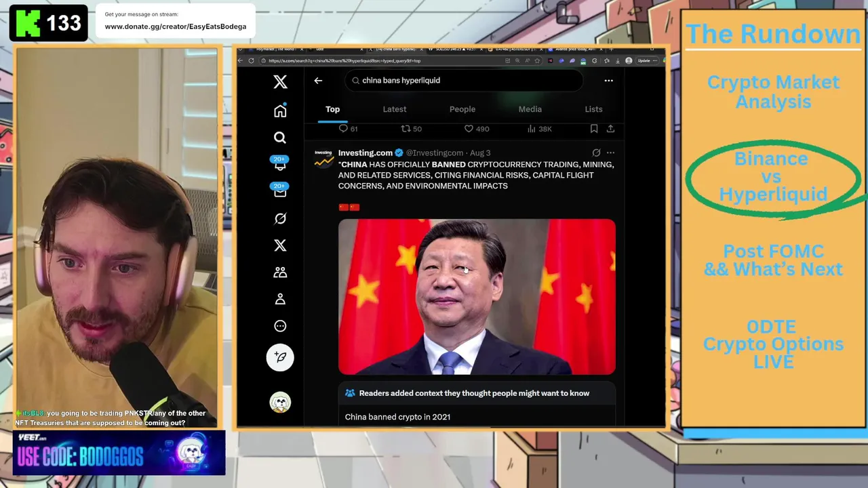The height and width of the screenshot is (488, 868).
Task: Switch to the Top search tab
Action: tap(332, 109)
